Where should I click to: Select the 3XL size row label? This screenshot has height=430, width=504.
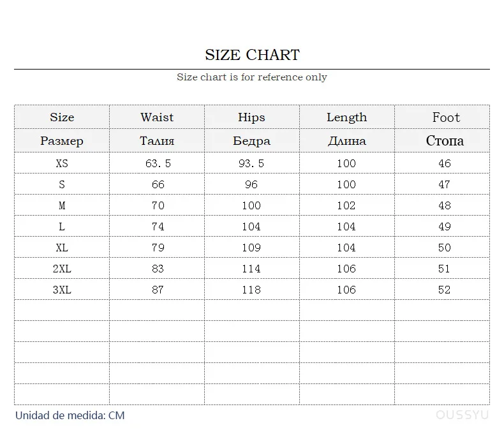[x=62, y=290]
